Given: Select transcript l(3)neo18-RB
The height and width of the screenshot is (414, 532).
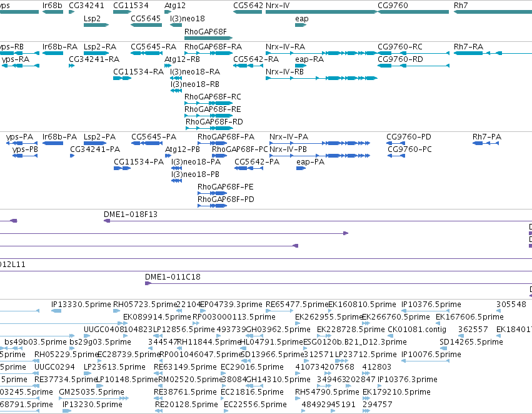Looking at the screenshot, I should click(195, 84).
